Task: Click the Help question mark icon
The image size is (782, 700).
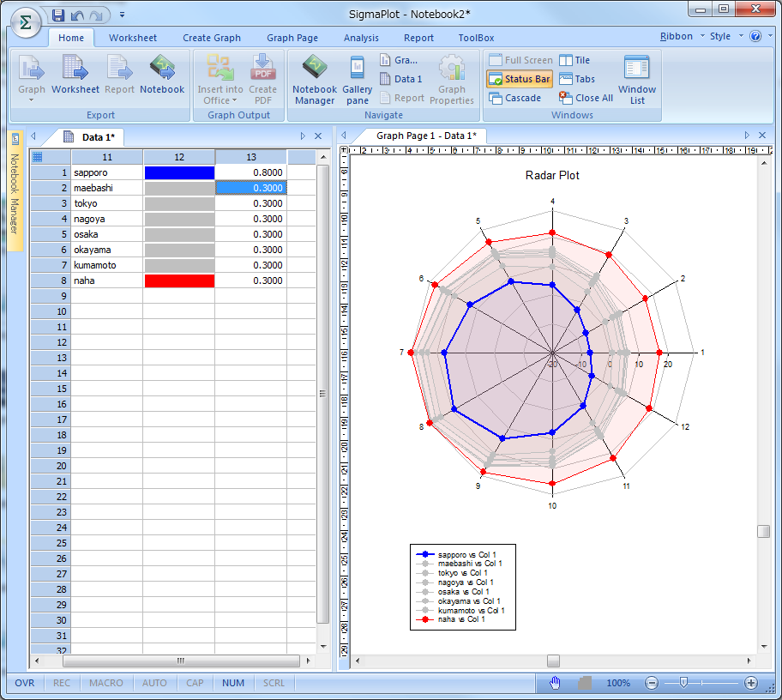Action: coord(755,36)
